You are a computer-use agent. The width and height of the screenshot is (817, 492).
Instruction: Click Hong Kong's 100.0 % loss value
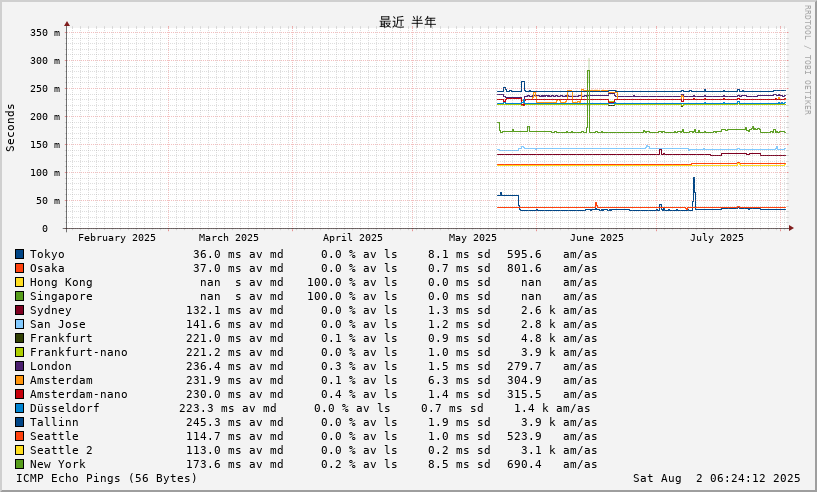[331, 282]
